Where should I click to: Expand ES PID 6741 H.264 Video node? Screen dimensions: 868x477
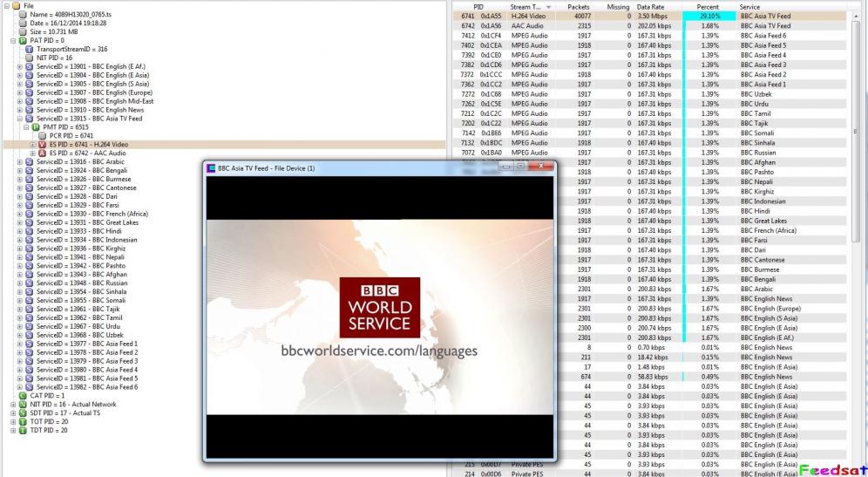pos(32,145)
